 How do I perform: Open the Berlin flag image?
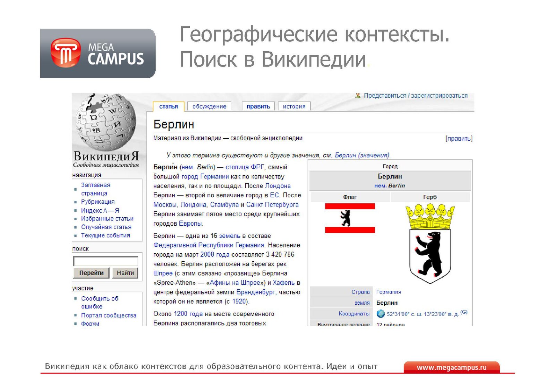pyautogui.click(x=350, y=218)
